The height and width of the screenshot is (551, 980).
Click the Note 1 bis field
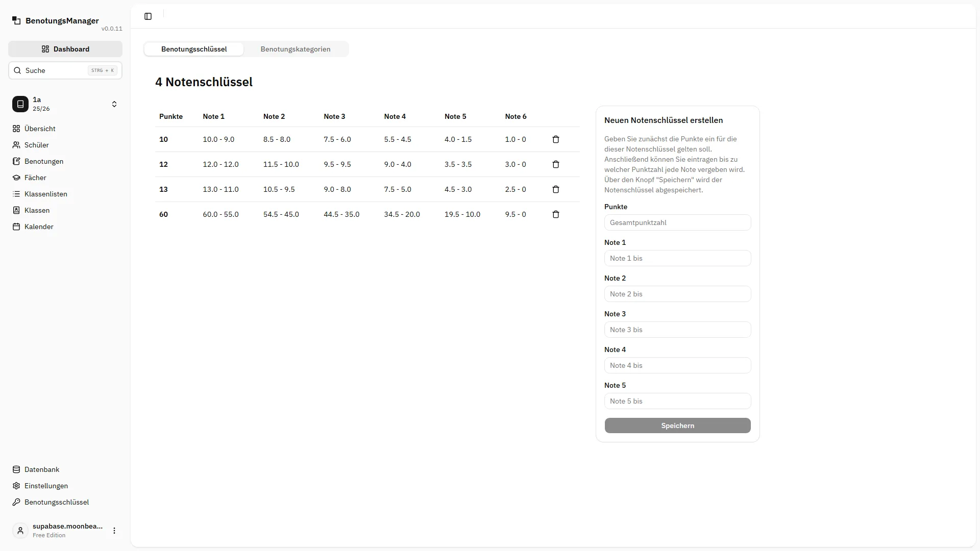pyautogui.click(x=677, y=258)
